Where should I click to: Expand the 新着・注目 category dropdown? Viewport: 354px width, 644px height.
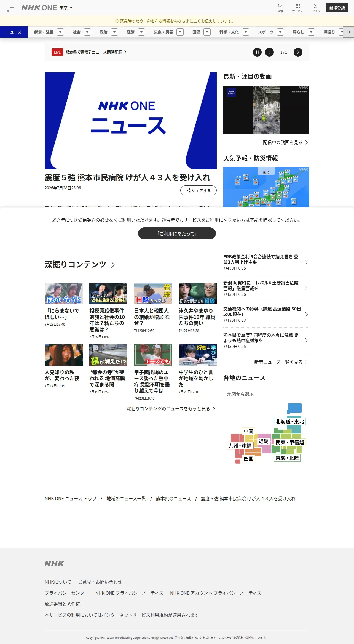click(x=60, y=32)
